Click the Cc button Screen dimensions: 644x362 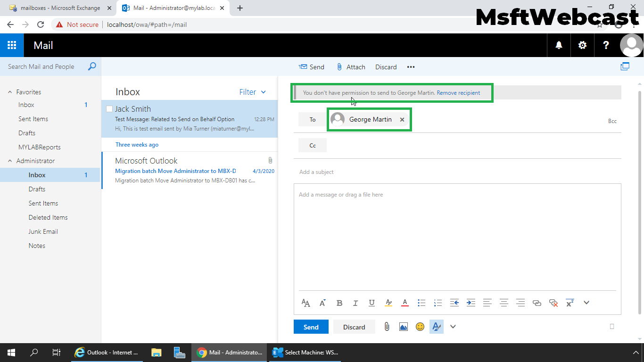tap(313, 145)
